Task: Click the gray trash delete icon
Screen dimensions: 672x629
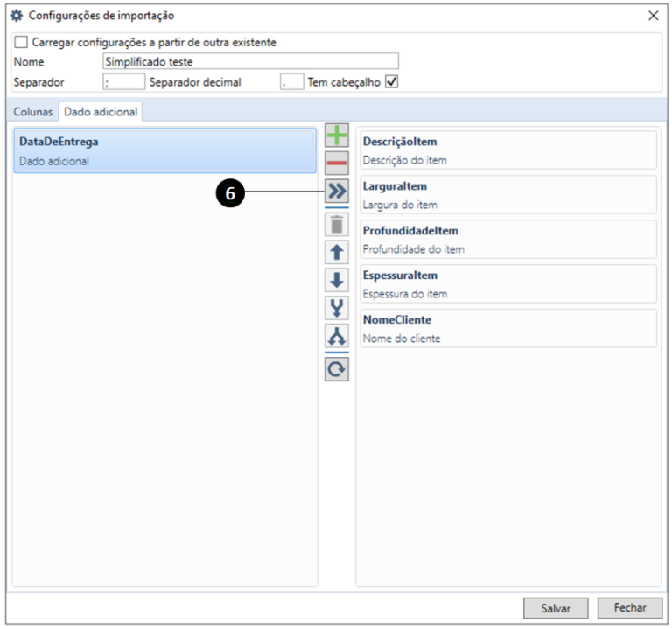Action: point(337,224)
